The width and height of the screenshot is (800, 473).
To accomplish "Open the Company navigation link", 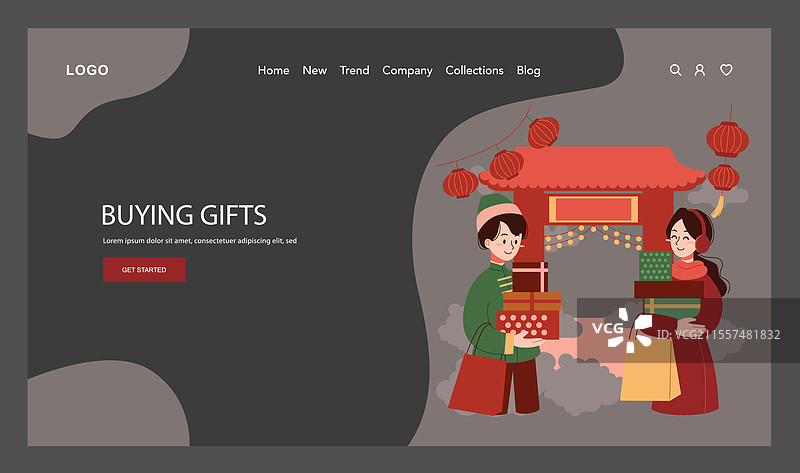I will point(407,71).
